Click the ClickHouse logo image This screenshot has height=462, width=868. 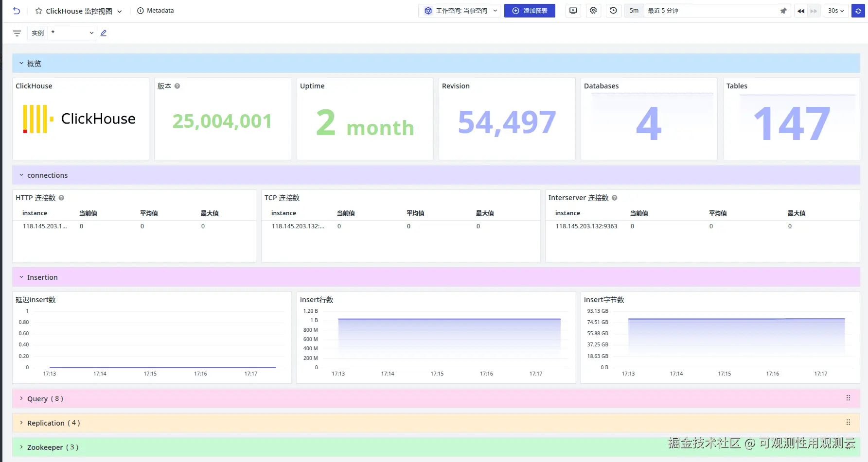tap(79, 119)
